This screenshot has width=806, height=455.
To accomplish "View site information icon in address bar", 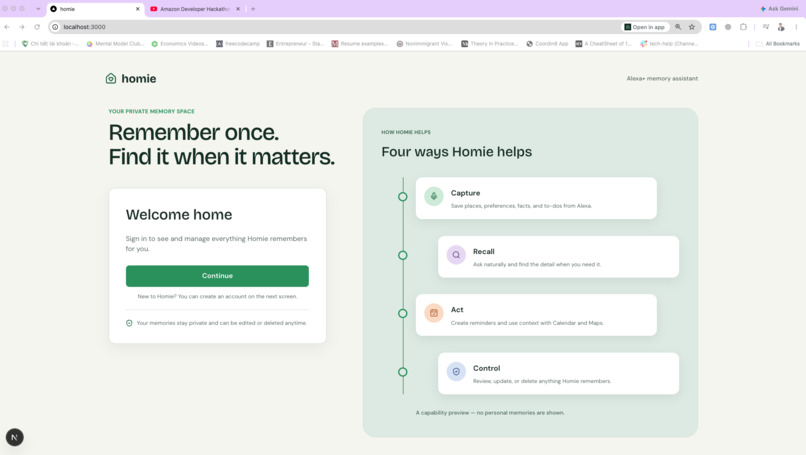I will coord(55,27).
